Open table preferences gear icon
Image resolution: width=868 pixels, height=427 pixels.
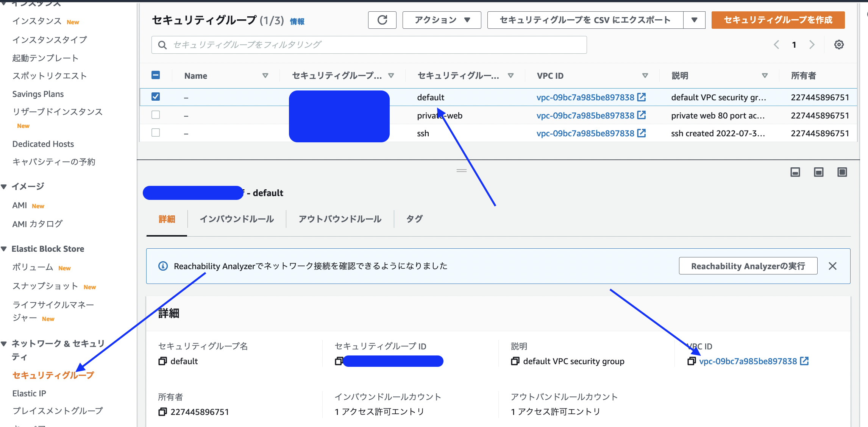coord(839,45)
